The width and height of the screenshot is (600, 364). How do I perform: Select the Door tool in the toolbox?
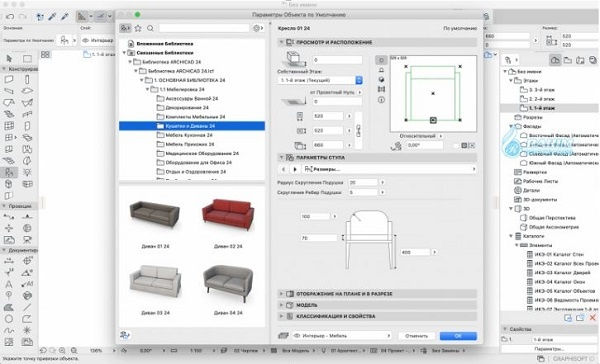click(27, 126)
